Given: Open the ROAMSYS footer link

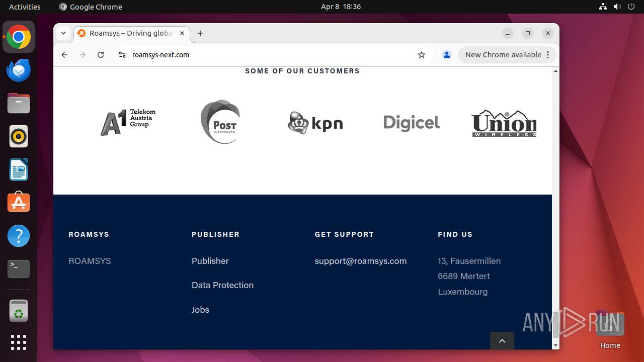Looking at the screenshot, I should pos(90,261).
